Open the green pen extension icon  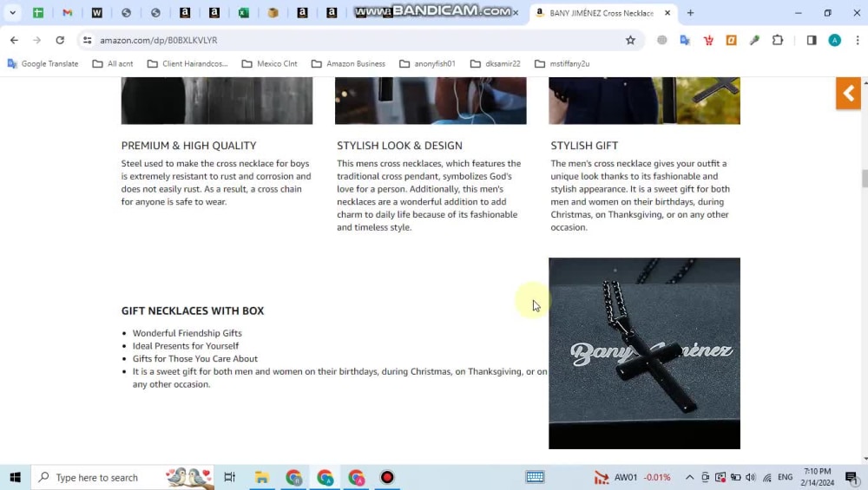click(x=754, y=40)
